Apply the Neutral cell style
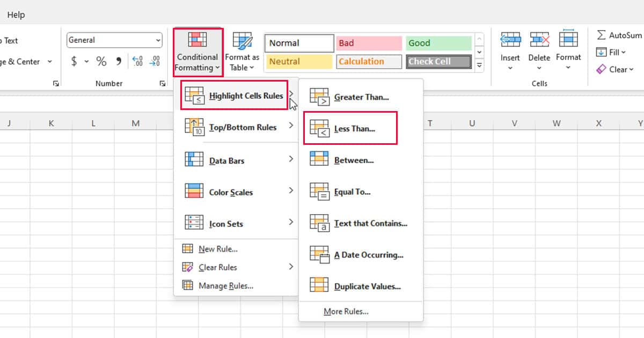Image resolution: width=644 pixels, height=338 pixels. click(x=299, y=62)
